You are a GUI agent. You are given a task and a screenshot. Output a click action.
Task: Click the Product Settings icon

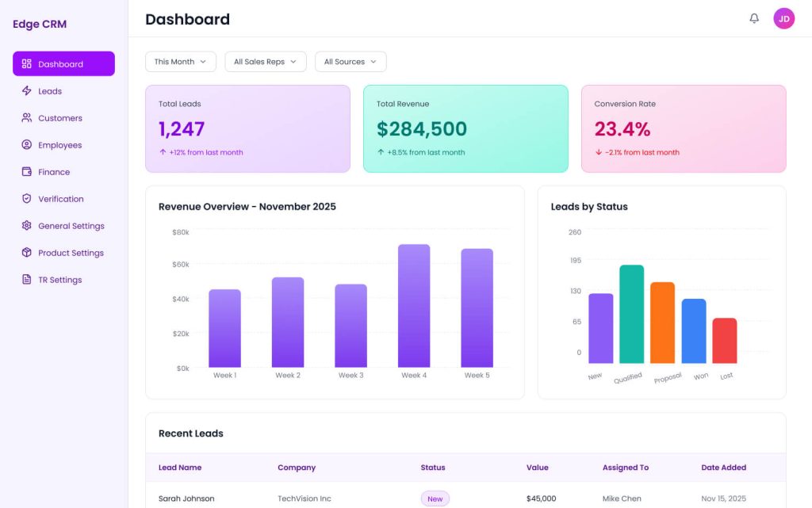point(25,252)
